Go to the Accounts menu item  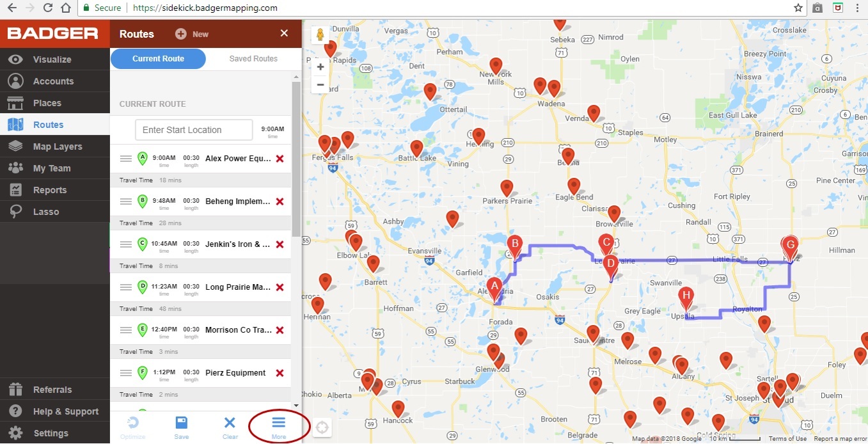55,81
